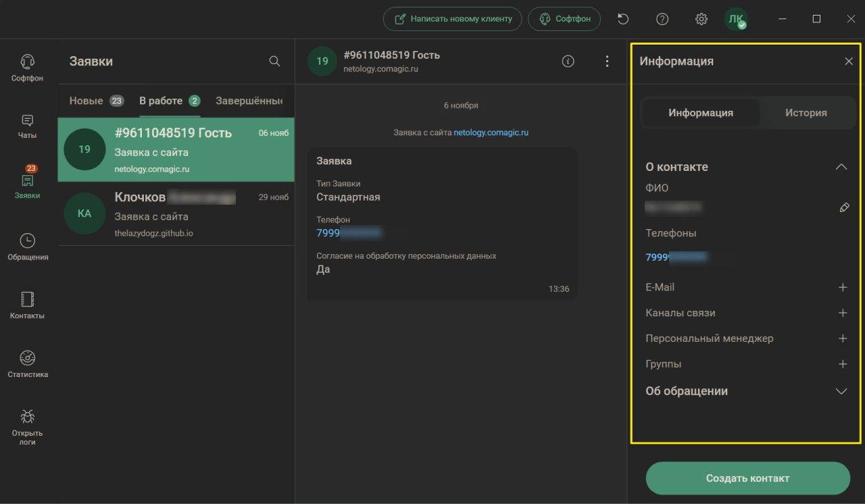Expand the Об обращении section

click(x=841, y=391)
